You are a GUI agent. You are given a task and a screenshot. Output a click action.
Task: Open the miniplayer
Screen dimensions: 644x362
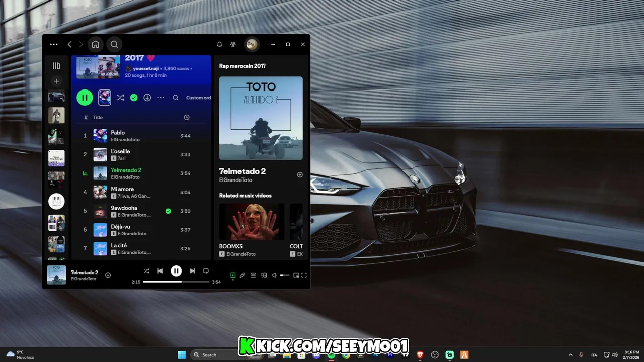click(x=296, y=275)
